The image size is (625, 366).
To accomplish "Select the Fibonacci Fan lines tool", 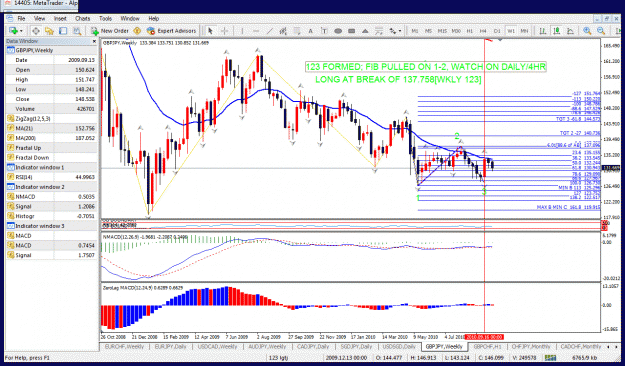I will click(379, 31).
